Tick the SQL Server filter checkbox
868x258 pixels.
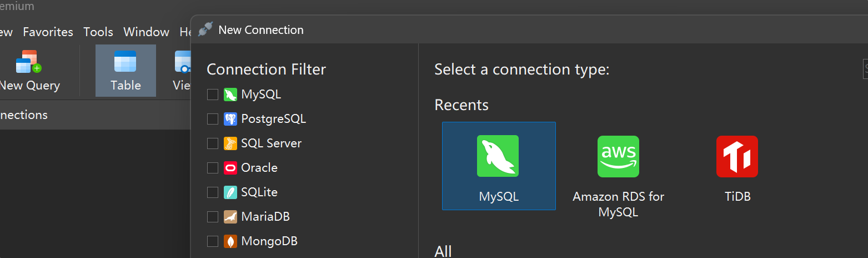pos(213,143)
